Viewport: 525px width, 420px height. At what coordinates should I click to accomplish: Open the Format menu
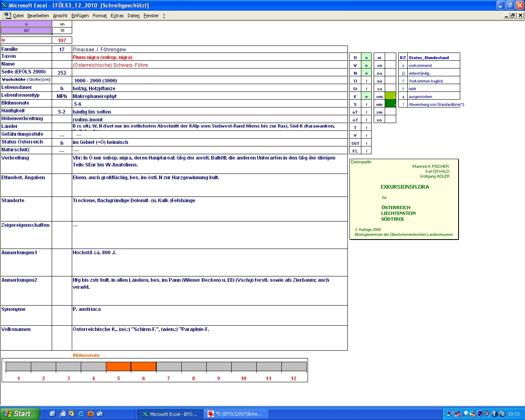pos(100,16)
